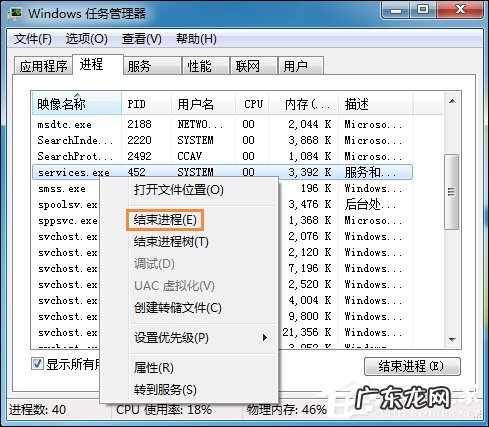Screen dimensions: 489x427
Task: Click PID value 2188
Action: click(139, 124)
